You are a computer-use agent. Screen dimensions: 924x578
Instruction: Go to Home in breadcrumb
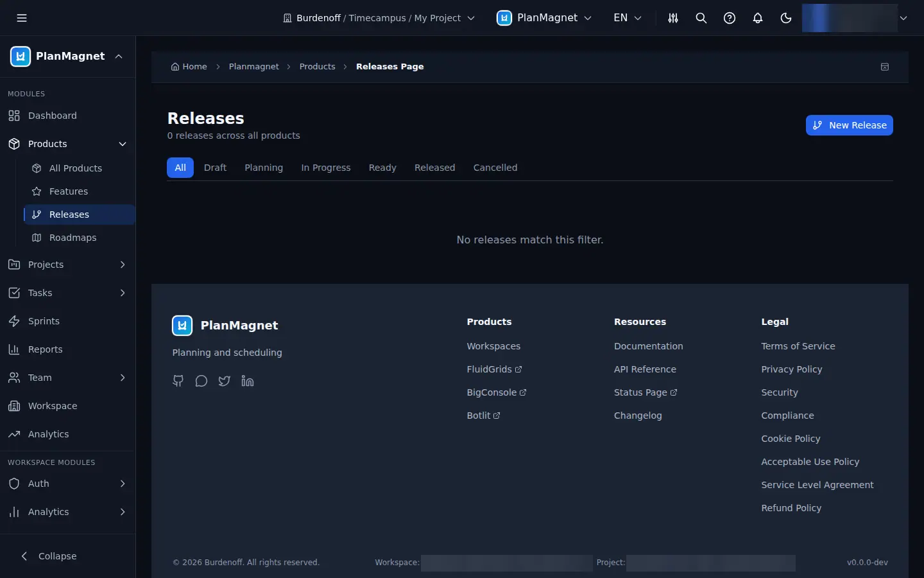click(189, 67)
